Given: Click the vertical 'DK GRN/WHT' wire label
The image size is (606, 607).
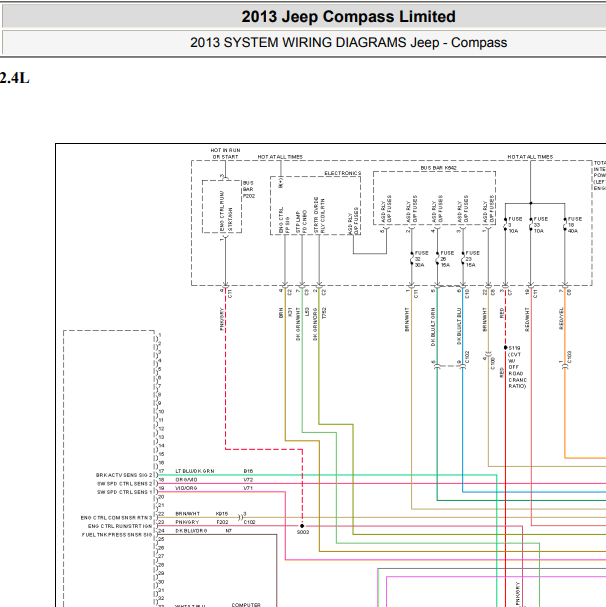Looking at the screenshot, I should [298, 324].
